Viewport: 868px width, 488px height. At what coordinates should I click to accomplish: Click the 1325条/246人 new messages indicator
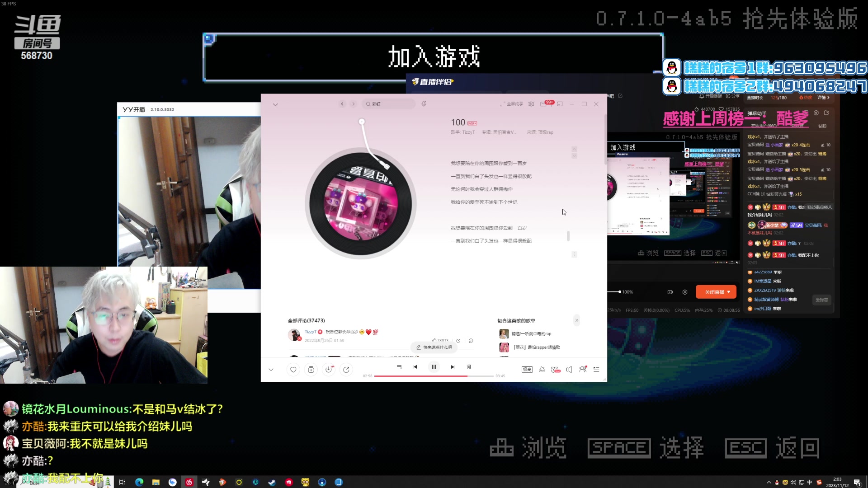(819, 207)
